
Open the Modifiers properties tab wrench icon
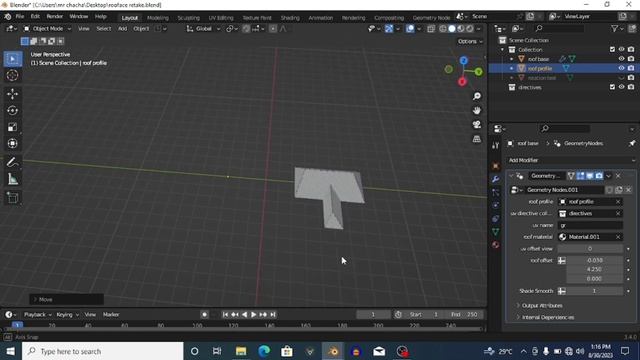tap(496, 179)
